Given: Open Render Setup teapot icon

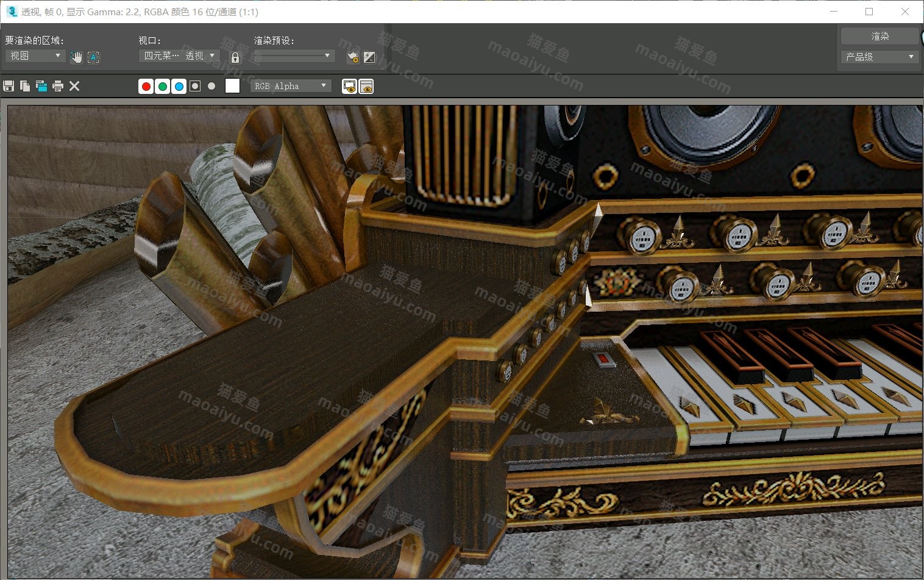Looking at the screenshot, I should (x=352, y=57).
